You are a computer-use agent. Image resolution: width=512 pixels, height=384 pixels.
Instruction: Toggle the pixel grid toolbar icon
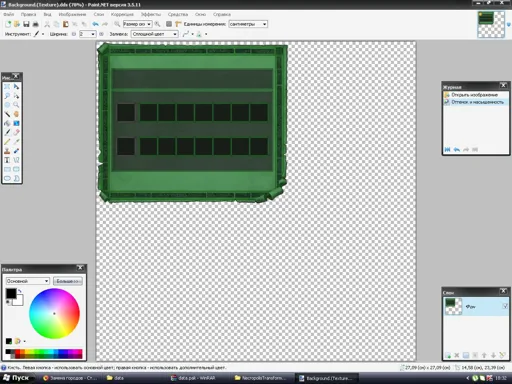169,24
